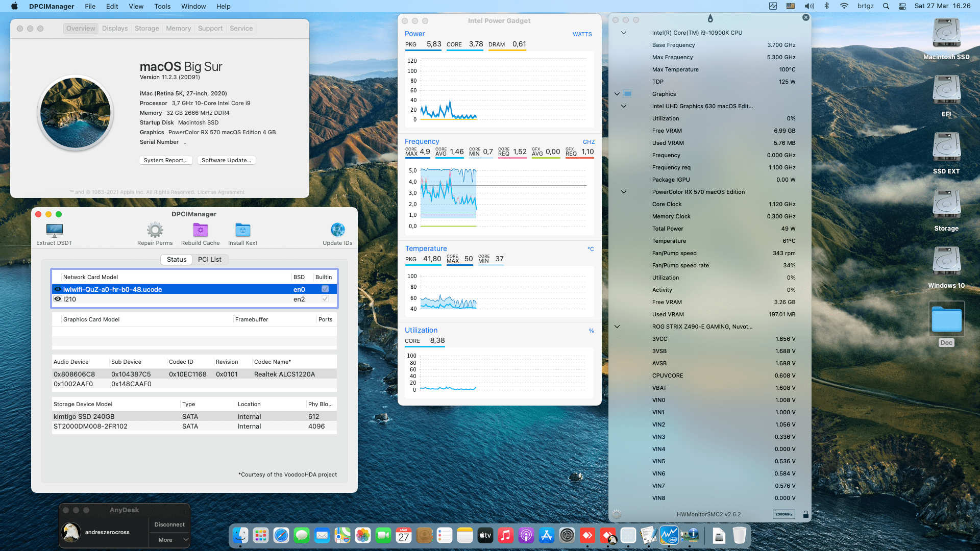Viewport: 980px width, 551px height.
Task: Collapse the PowerColor RX 570 group
Action: click(x=623, y=192)
